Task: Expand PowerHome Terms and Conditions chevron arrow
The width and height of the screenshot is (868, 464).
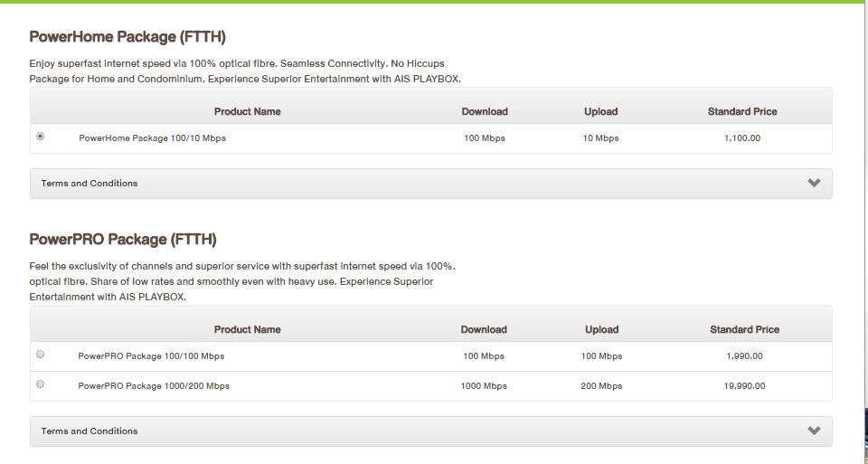Action: (814, 183)
